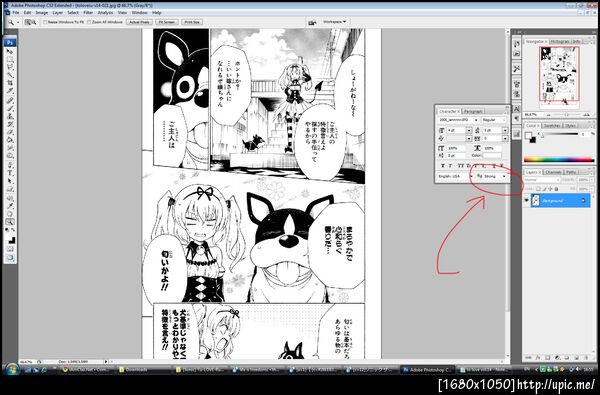The height and width of the screenshot is (395, 600).
Task: Open collapsed Tool Presets icon in dock
Action: 517,69
